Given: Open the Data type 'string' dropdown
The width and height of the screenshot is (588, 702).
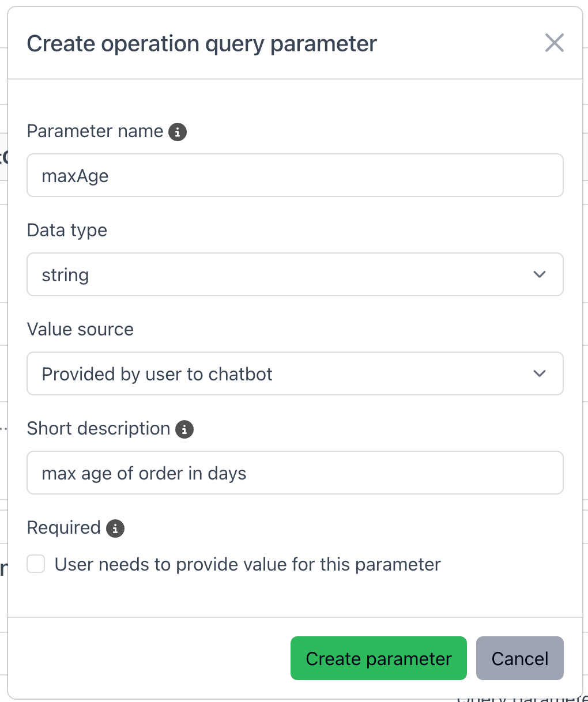Looking at the screenshot, I should (282, 274).
